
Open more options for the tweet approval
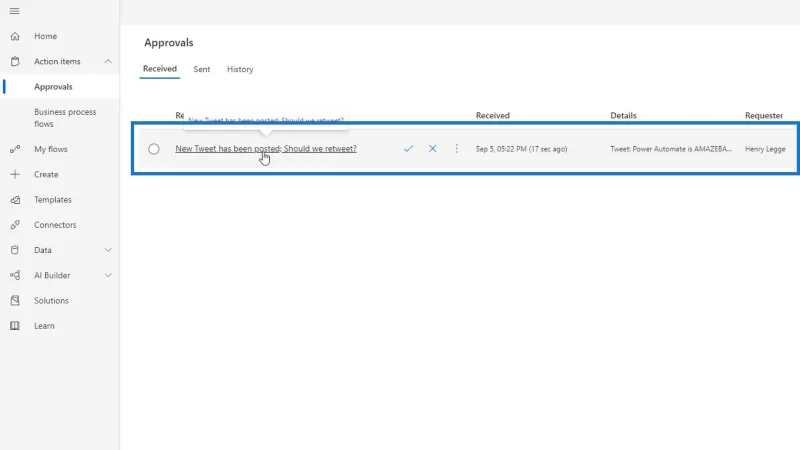pos(457,148)
